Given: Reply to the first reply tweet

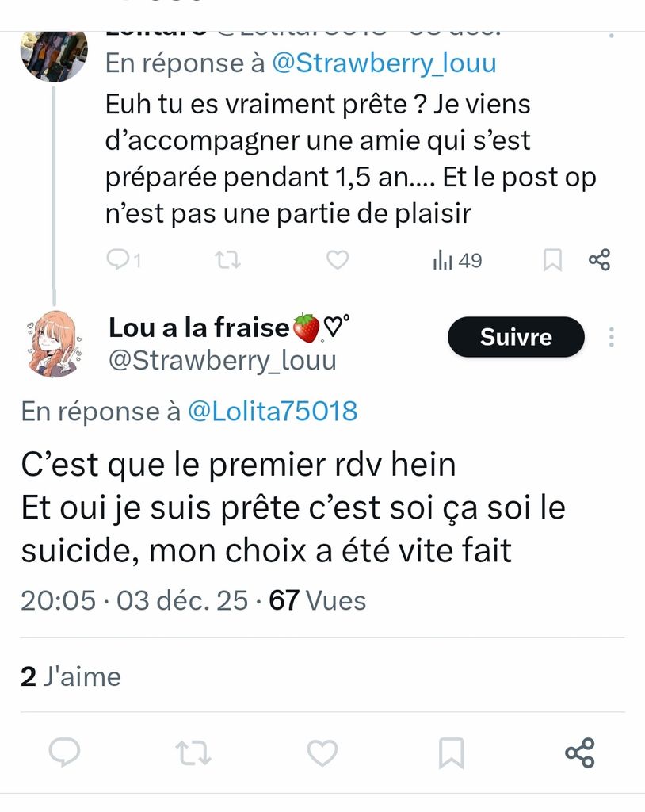Looking at the screenshot, I should point(119,260).
